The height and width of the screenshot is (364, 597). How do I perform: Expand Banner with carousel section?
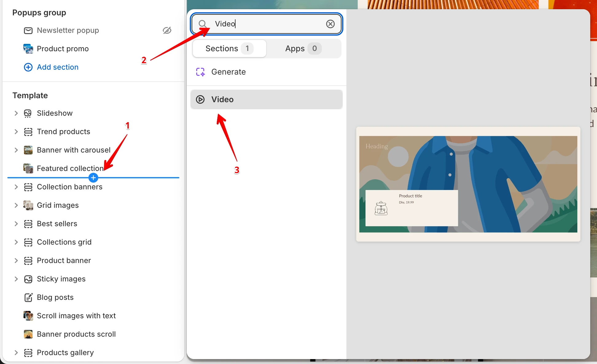(16, 150)
